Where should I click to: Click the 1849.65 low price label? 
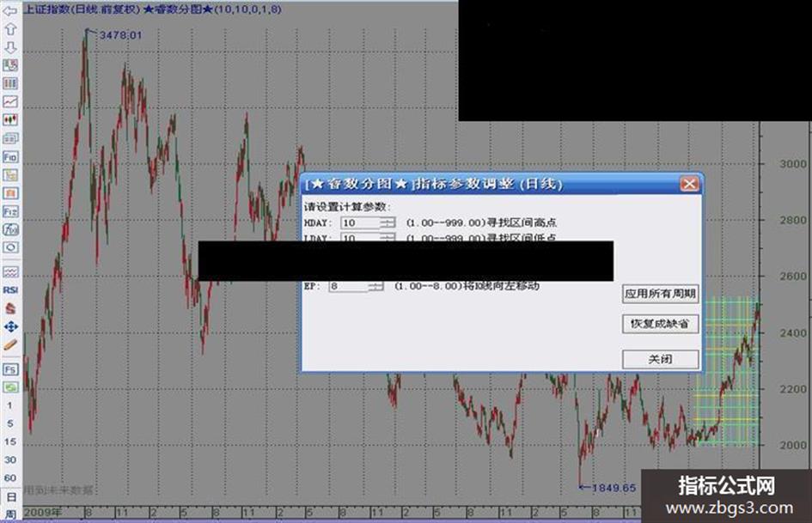tap(614, 488)
